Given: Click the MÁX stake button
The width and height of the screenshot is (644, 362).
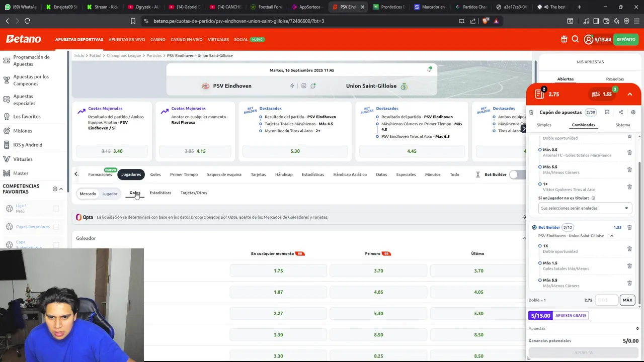Looking at the screenshot, I should 627,300.
